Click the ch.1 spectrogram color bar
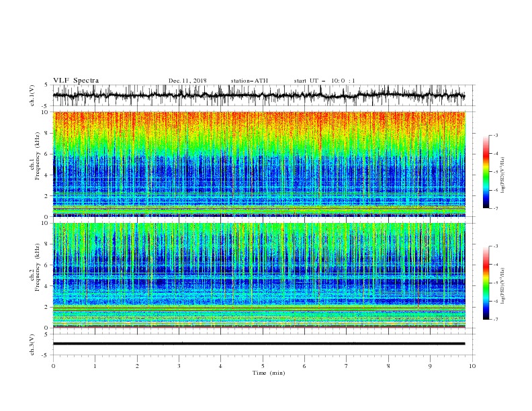Image resolution: width=532 pixels, height=411 pixels. coord(486,171)
